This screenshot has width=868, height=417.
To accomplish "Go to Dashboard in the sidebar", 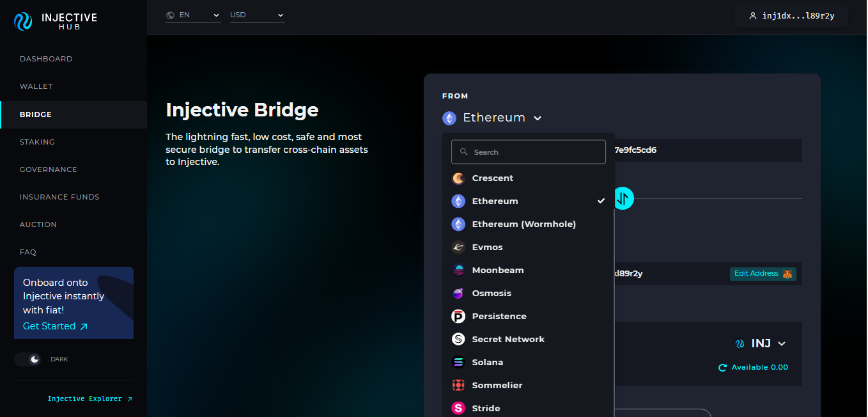I will coord(46,59).
